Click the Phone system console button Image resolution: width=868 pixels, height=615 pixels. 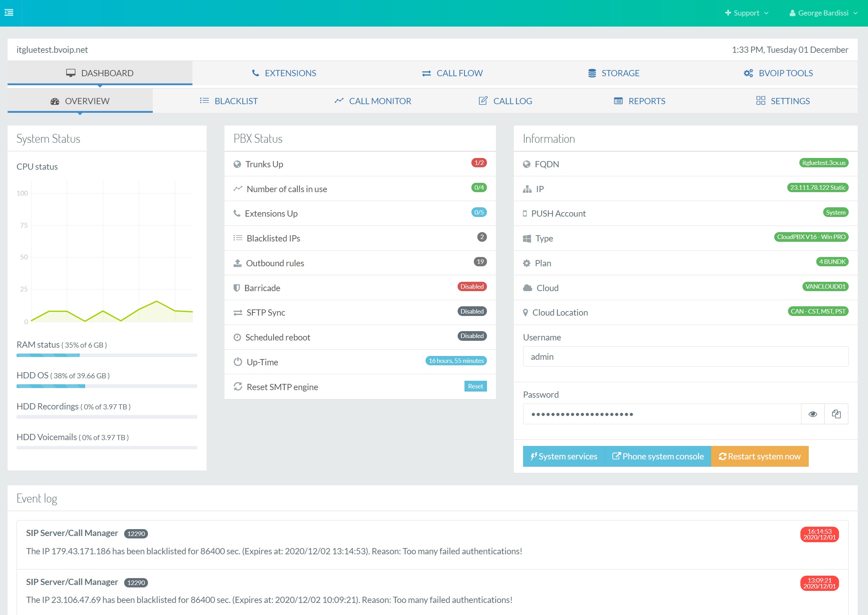[x=657, y=456]
